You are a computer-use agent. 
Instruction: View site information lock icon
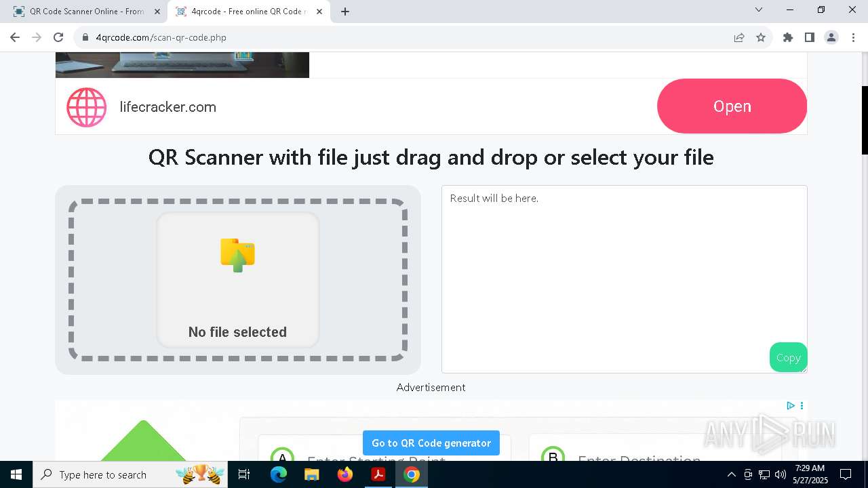pos(85,37)
